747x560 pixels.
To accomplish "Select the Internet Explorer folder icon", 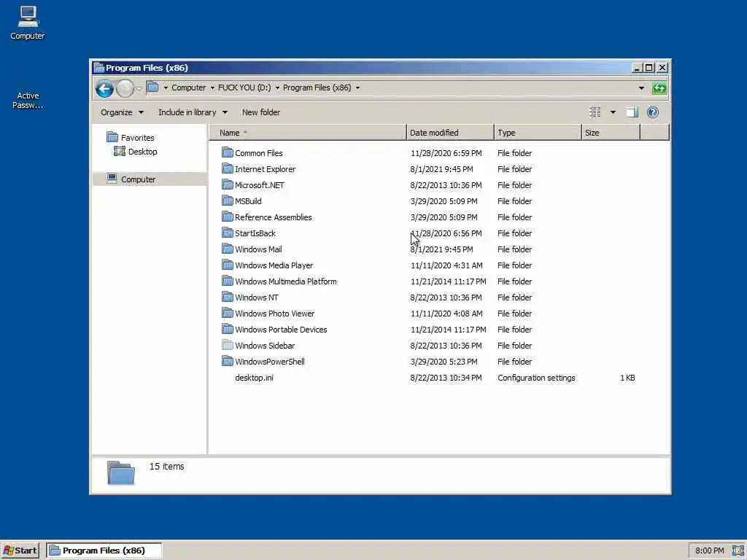I will [228, 168].
